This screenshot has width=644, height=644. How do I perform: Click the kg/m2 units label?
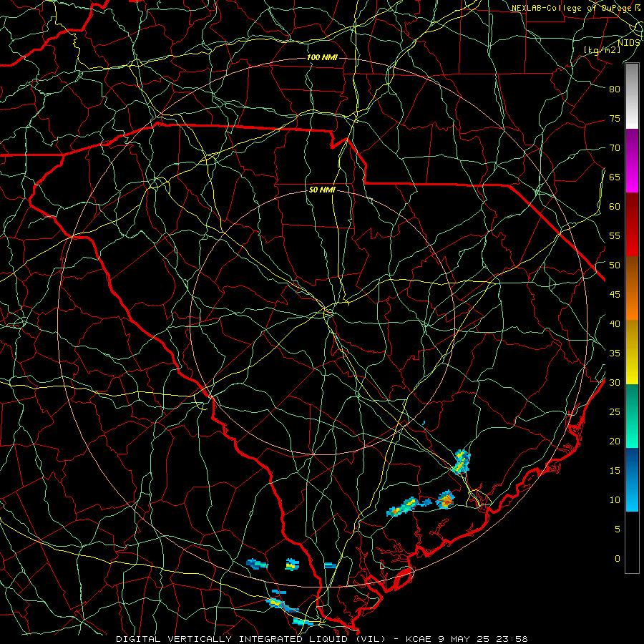(602, 49)
